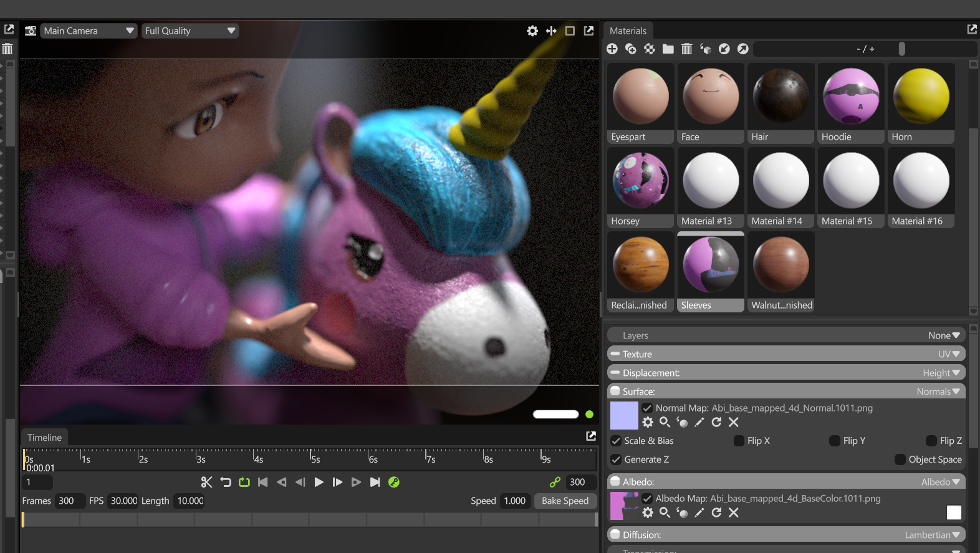This screenshot has height=553, width=980.
Task: Click the magnifier icon for Normal Map
Action: [x=665, y=422]
